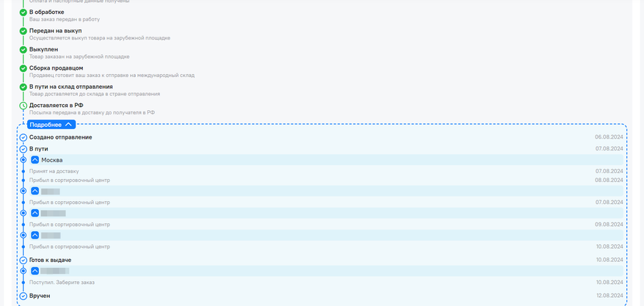Click the blue check icon beside В пути
The width and height of the screenshot is (644, 306).
pyautogui.click(x=23, y=149)
